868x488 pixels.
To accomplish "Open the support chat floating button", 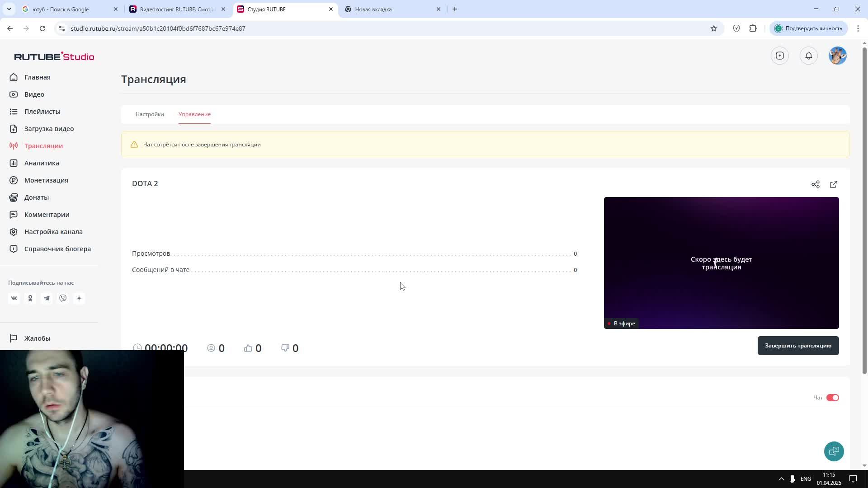I will 834,451.
